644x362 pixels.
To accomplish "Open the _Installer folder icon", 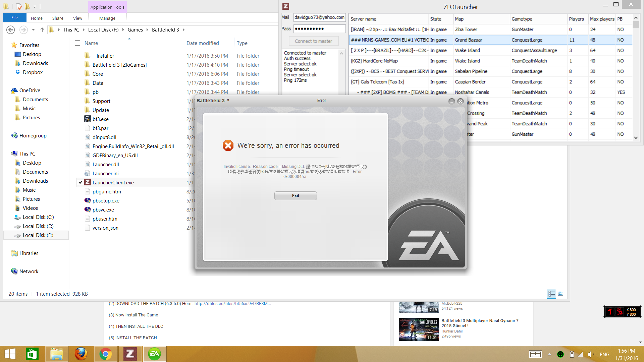I will tap(88, 56).
